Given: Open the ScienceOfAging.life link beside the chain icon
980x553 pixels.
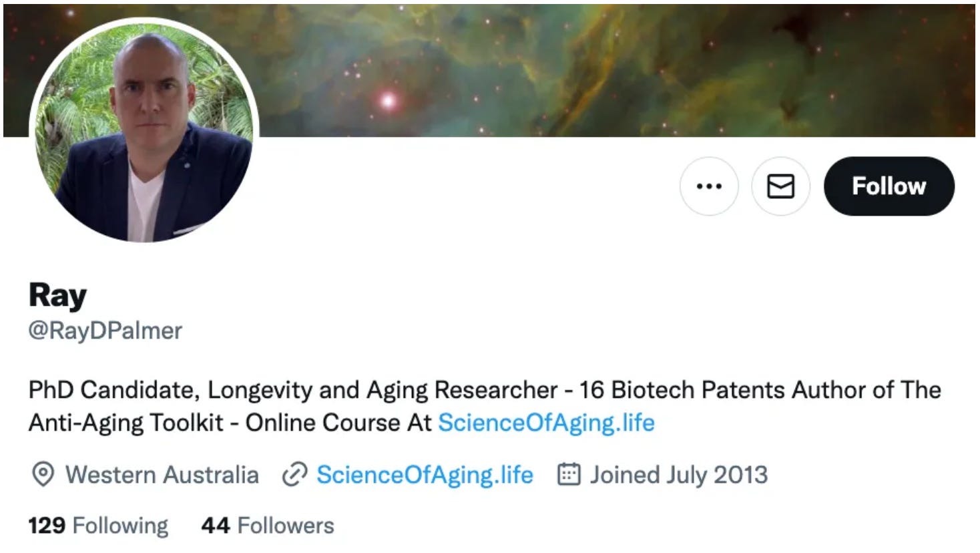Looking at the screenshot, I should click(x=425, y=475).
